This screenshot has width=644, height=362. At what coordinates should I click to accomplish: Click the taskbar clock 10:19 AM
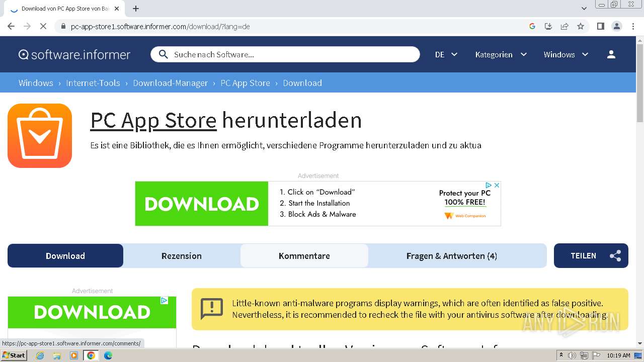(618, 355)
